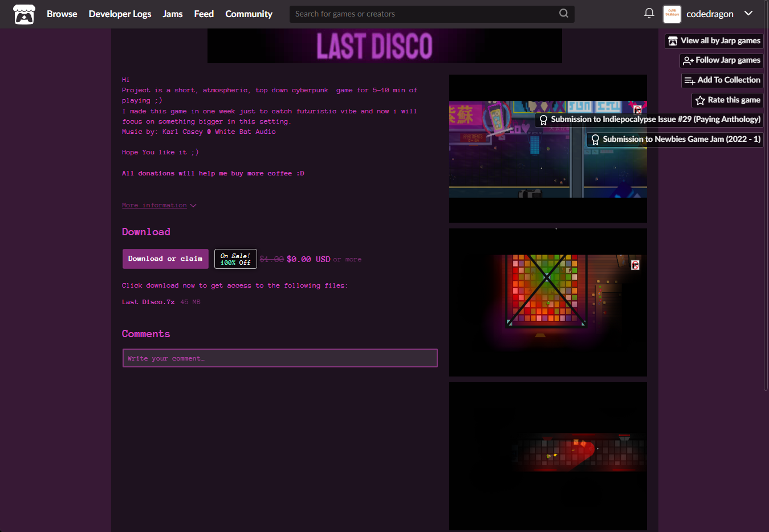Click View all by Jarp games
This screenshot has height=532, width=769.
point(714,41)
